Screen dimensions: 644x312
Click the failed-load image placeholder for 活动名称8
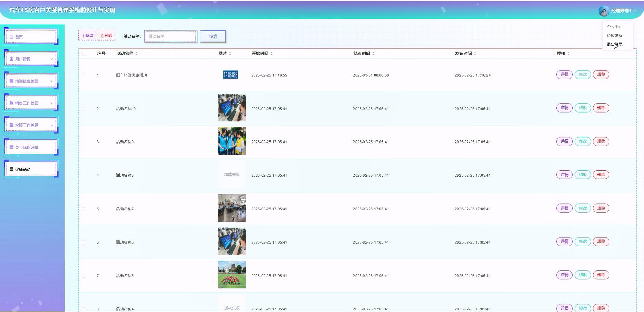[232, 174]
